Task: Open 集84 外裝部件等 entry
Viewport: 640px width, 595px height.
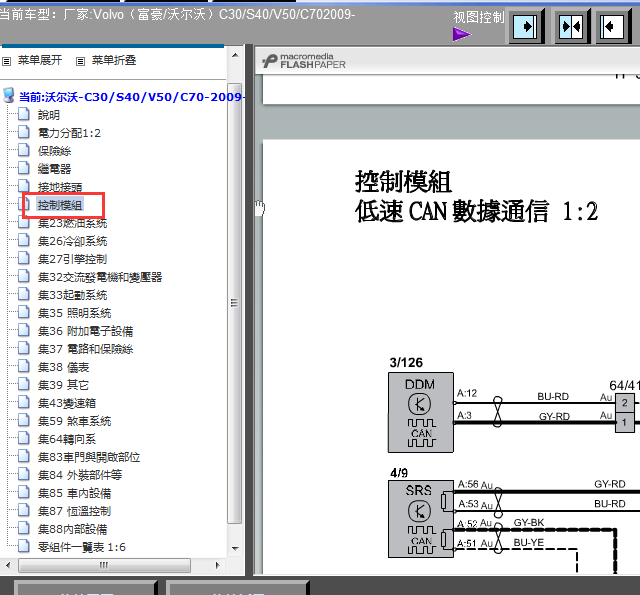Action: tap(80, 475)
